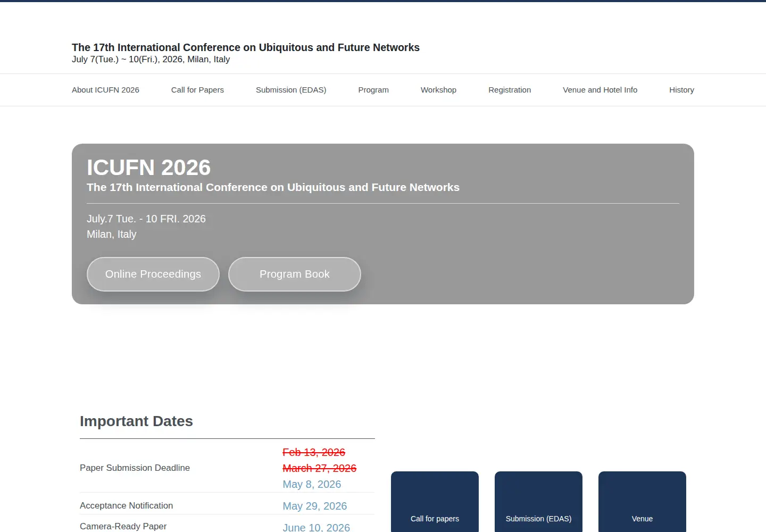Open Venue and Hotel Info
The height and width of the screenshot is (532, 766).
[x=600, y=90]
